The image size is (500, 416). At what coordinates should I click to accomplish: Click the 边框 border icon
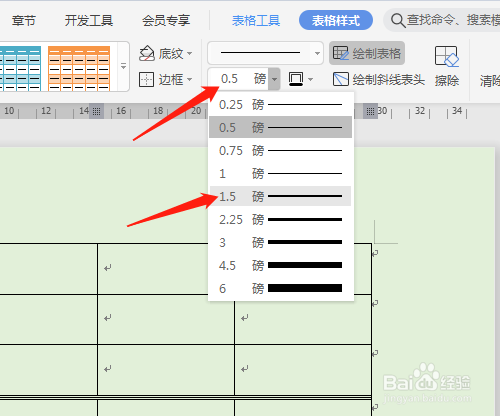click(146, 79)
